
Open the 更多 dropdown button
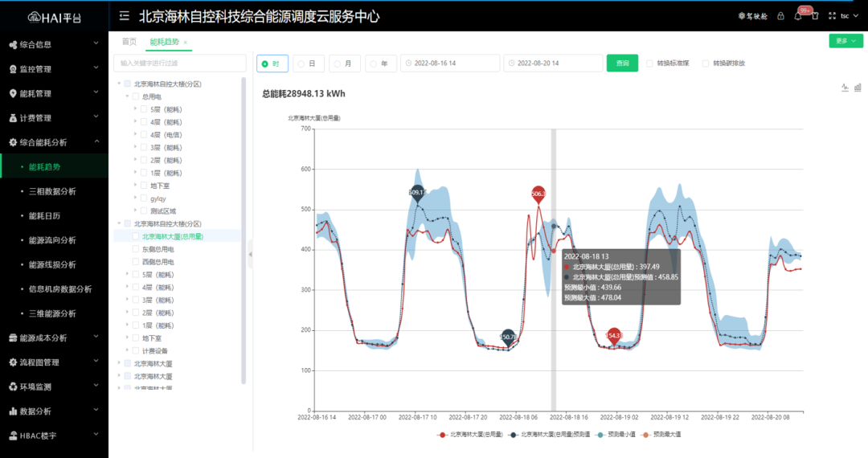tap(845, 41)
